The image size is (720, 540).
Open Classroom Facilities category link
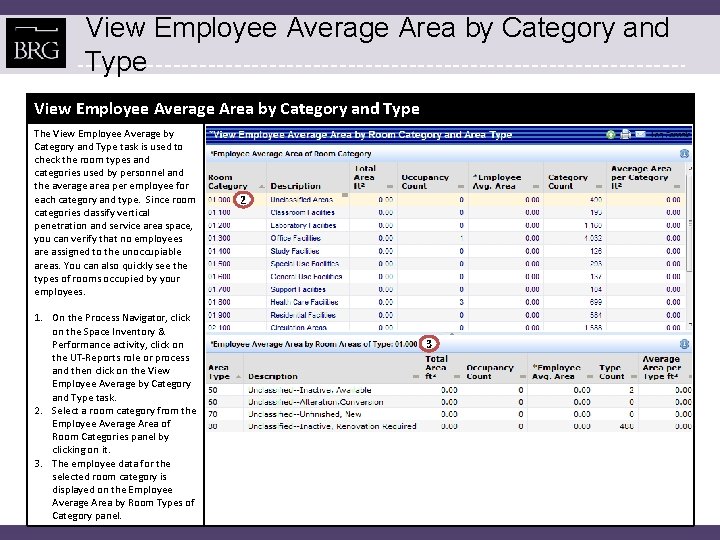click(302, 213)
